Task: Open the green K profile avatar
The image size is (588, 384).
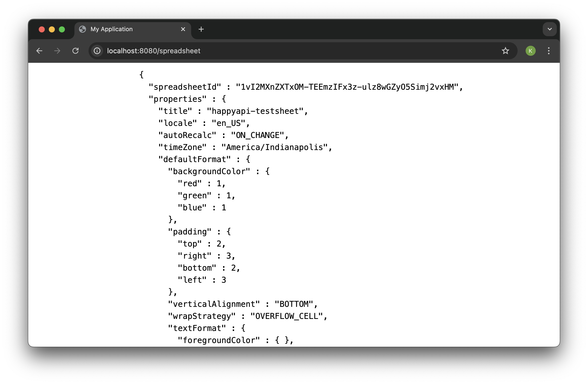Action: [530, 51]
